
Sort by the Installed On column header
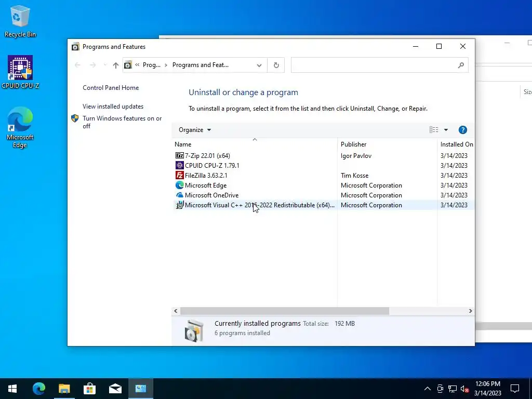pyautogui.click(x=457, y=144)
